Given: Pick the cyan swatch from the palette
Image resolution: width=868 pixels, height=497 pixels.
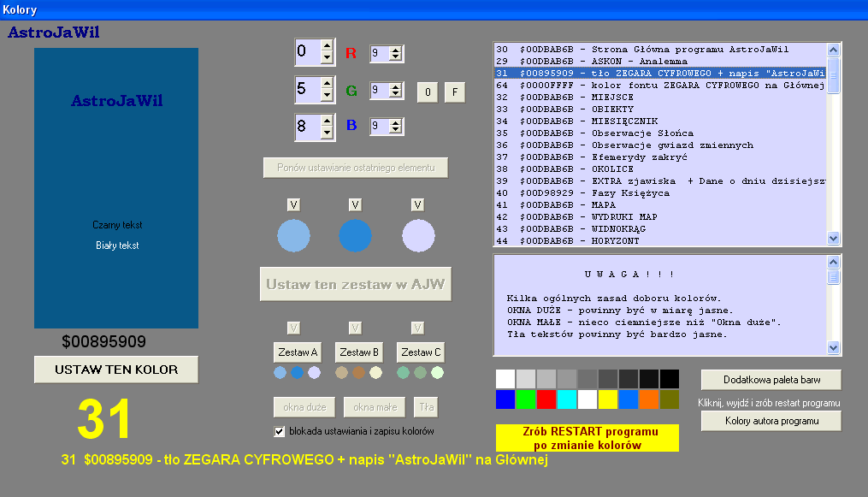Looking at the screenshot, I should click(x=567, y=399).
